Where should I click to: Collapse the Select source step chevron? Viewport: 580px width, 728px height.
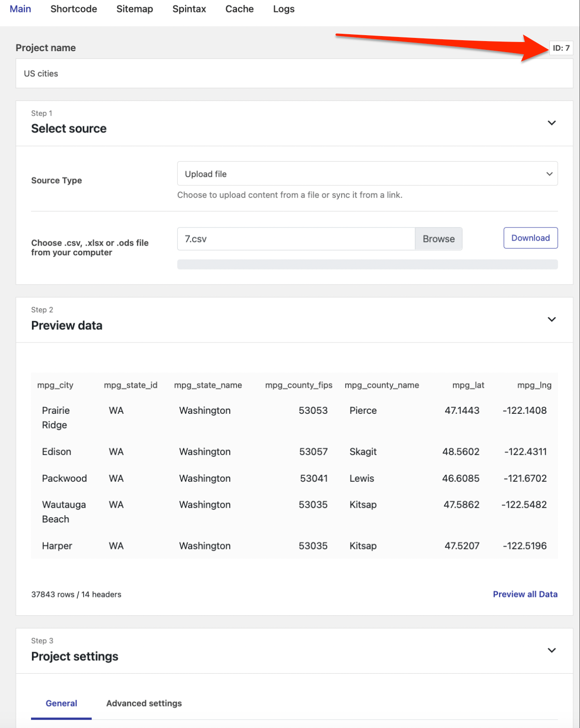tap(551, 123)
